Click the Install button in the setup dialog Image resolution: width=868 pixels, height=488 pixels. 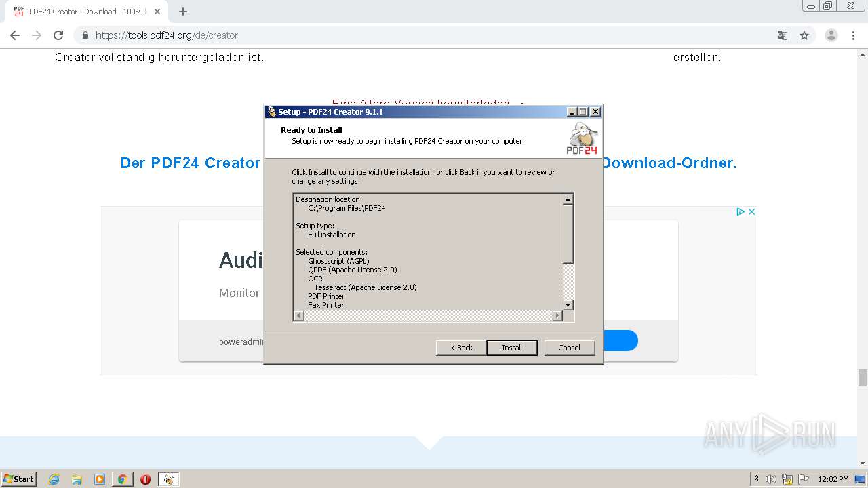512,348
